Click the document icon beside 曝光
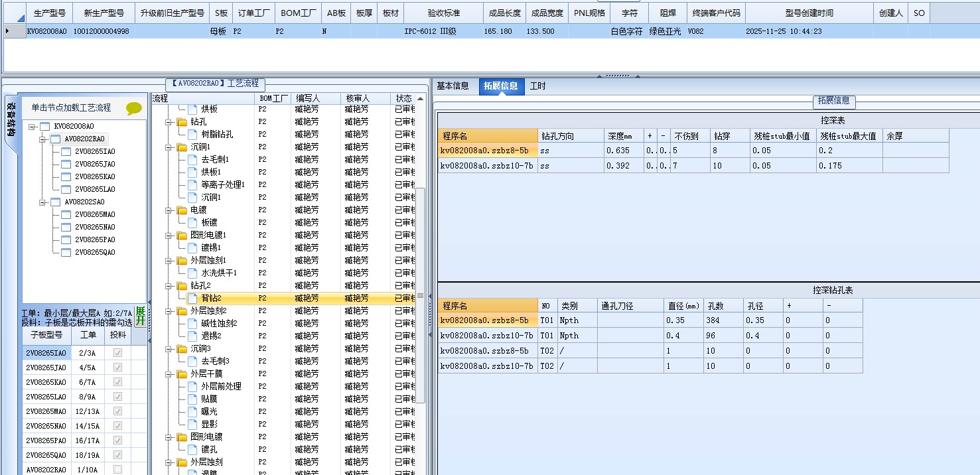980x475 pixels. 192,412
